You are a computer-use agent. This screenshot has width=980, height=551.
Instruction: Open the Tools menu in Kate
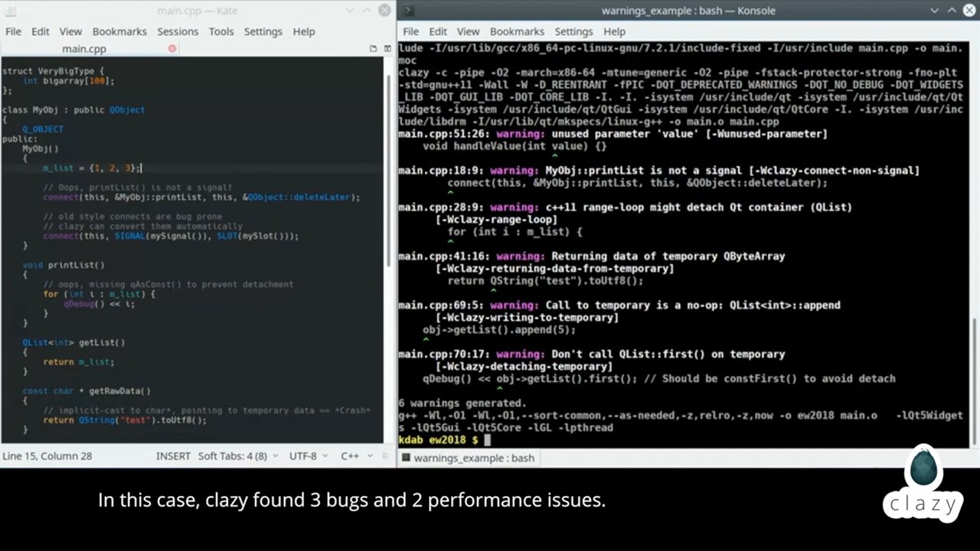click(221, 31)
